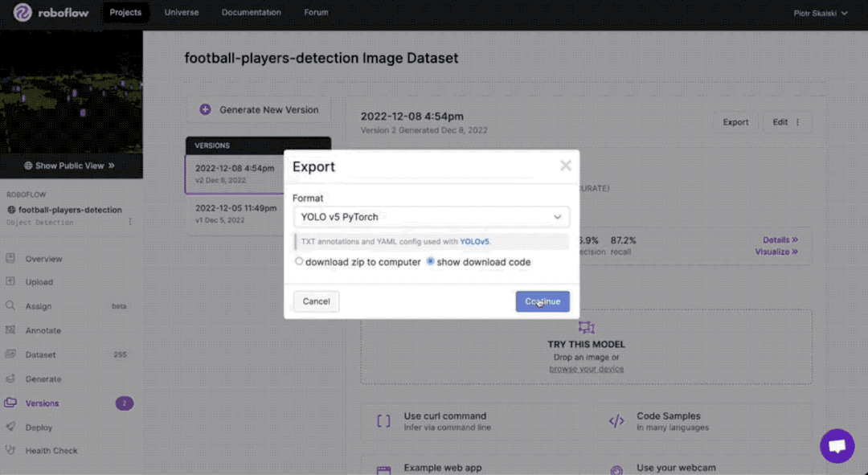Cancel the Export dialog
This screenshot has height=475, width=868.
[x=315, y=301]
